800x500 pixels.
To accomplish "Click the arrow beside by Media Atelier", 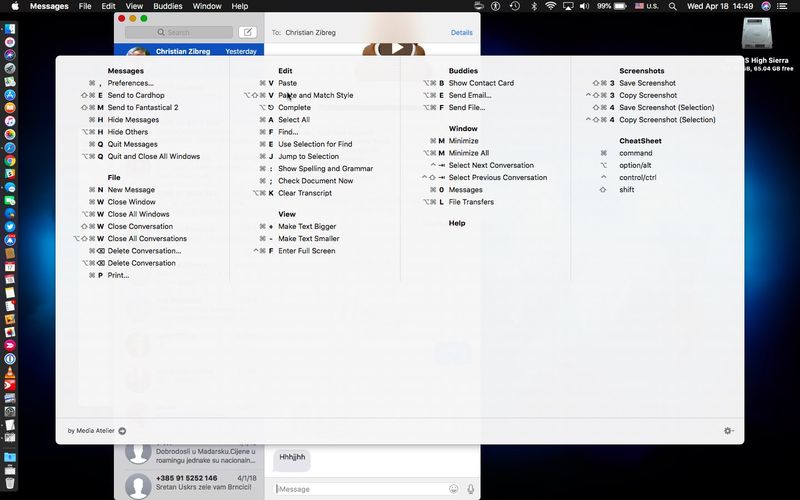I will point(122,431).
